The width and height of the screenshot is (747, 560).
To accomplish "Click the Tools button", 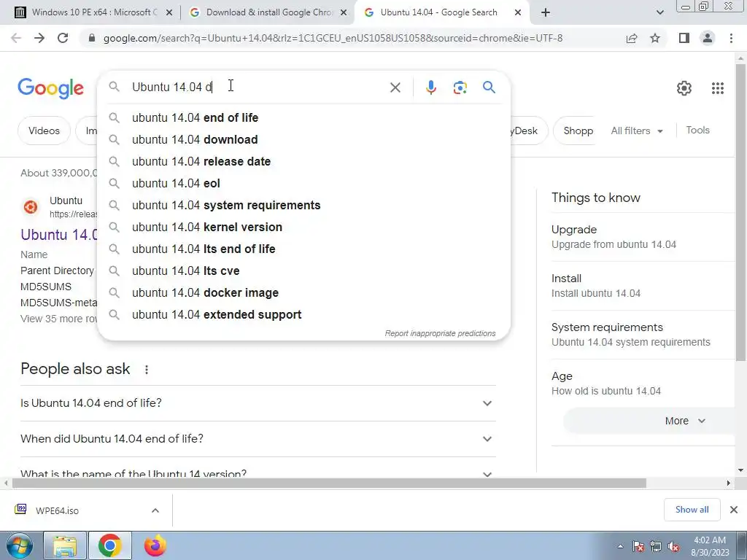I will coord(697,130).
